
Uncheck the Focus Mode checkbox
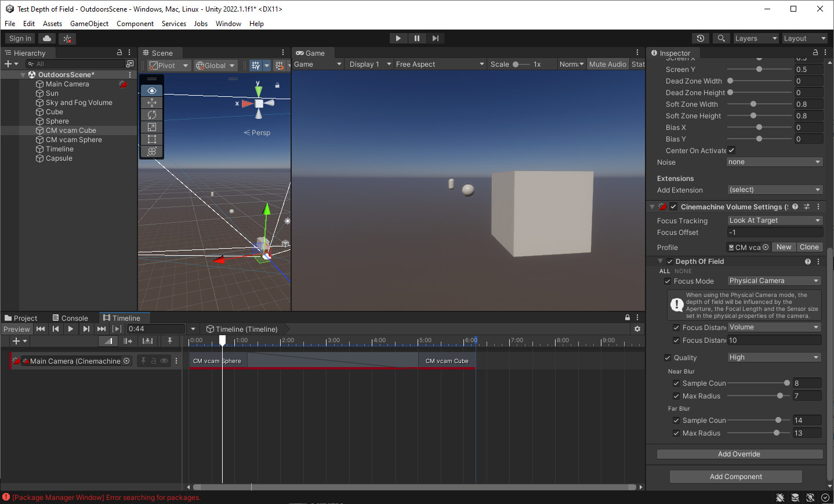pyautogui.click(x=667, y=281)
